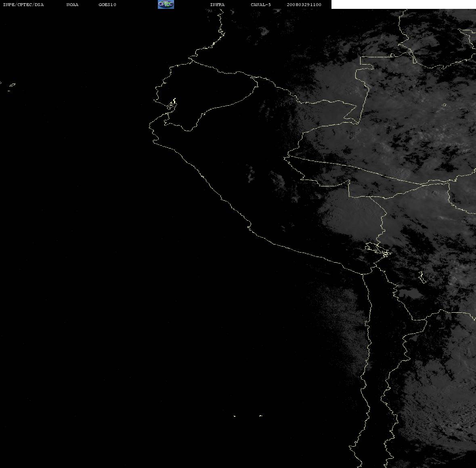Viewport: 476px width, 468px height.
Task: Click the small cloud patch over northern Colombia
Action: tap(264, 31)
